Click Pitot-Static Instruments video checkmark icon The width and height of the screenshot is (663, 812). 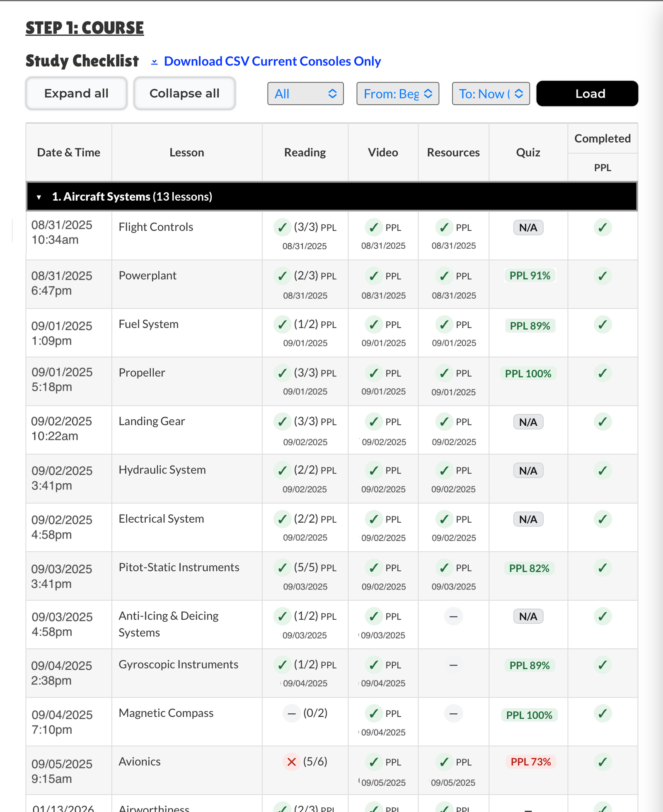tap(373, 568)
